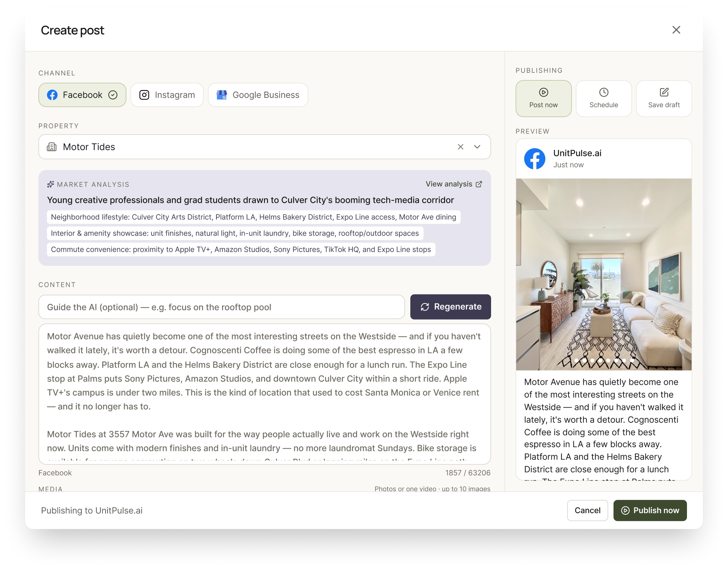This screenshot has height=571, width=728.
Task: Select the first carousel dot on the photo
Action: coord(576,360)
